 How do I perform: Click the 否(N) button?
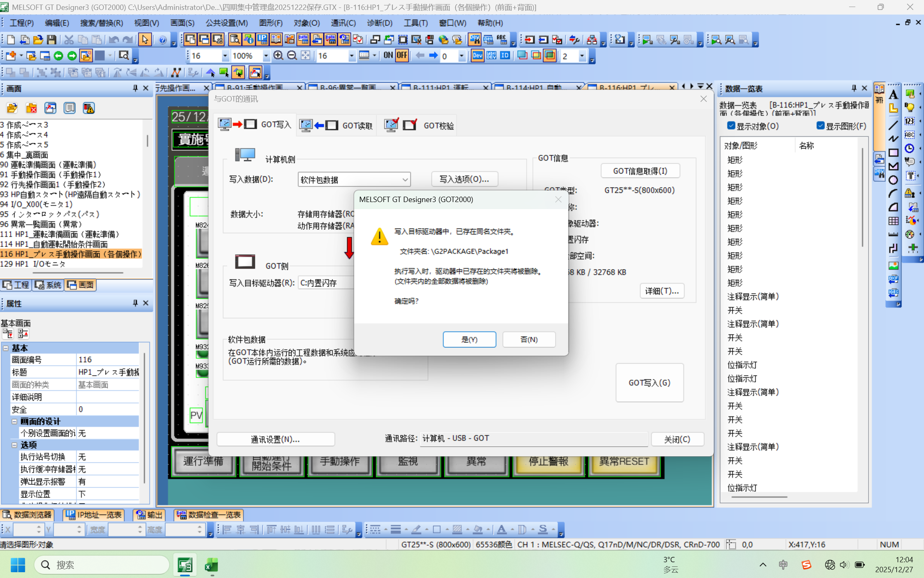(529, 340)
